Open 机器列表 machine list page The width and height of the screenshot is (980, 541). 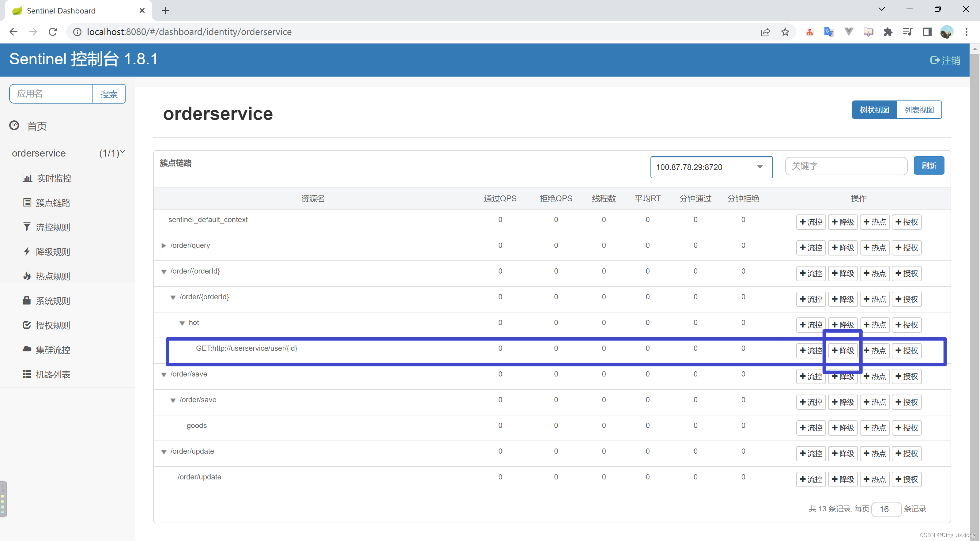(x=52, y=374)
